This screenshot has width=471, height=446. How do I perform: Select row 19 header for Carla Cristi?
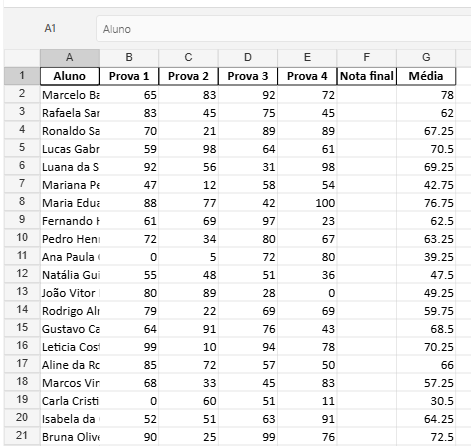click(22, 400)
